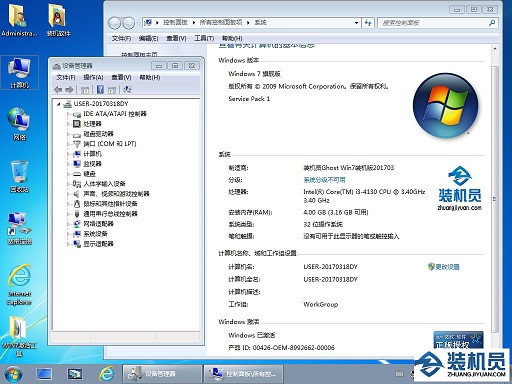This screenshot has width=512, height=384.
Task: Select the 监视器 monitor icon in device tree
Action: 77,164
